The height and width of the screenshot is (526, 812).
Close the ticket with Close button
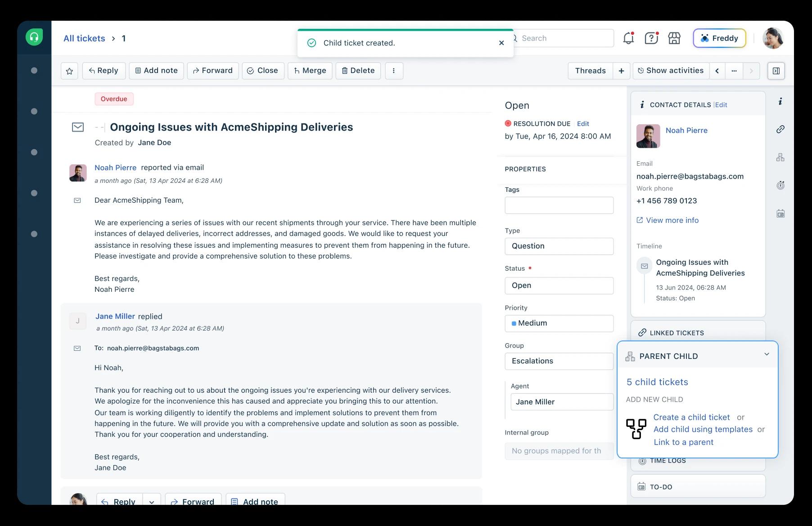click(x=263, y=71)
